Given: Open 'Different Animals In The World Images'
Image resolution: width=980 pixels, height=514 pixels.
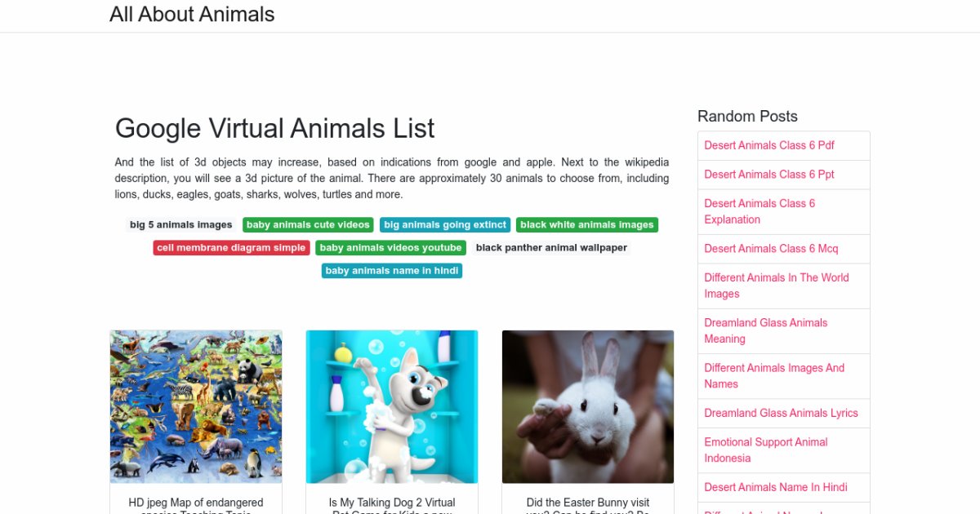Looking at the screenshot, I should point(777,286).
